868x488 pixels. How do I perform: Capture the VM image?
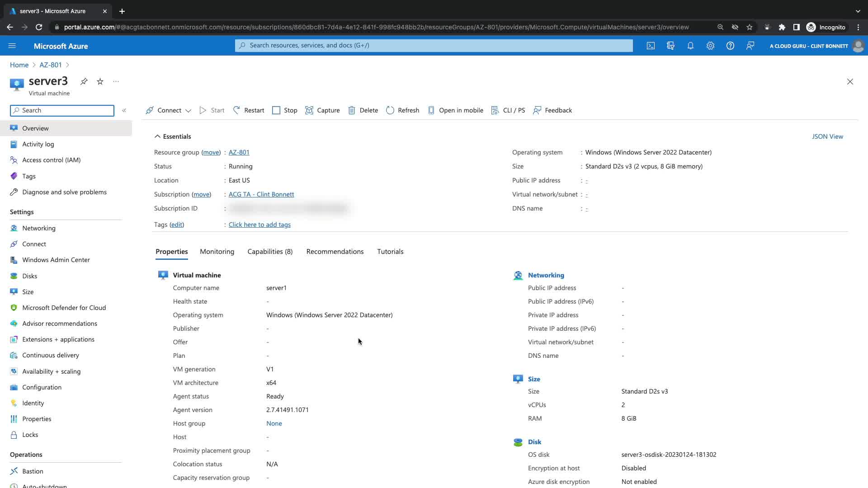[x=322, y=110]
